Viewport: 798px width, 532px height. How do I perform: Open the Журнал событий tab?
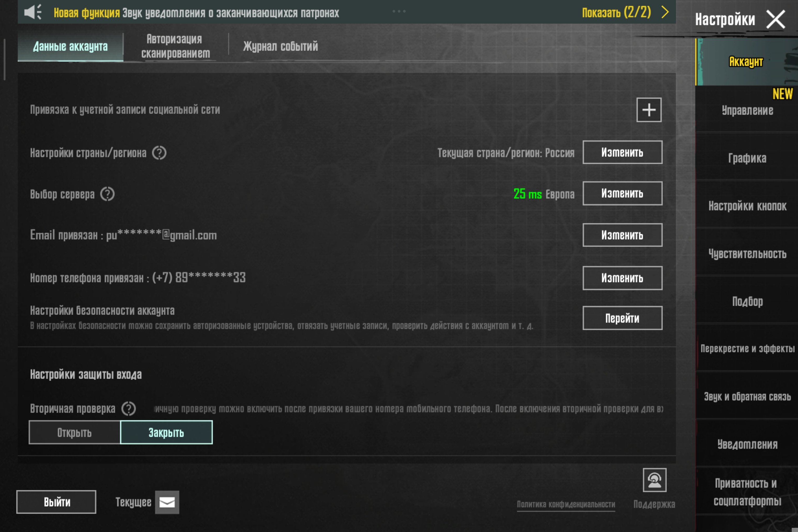point(280,46)
